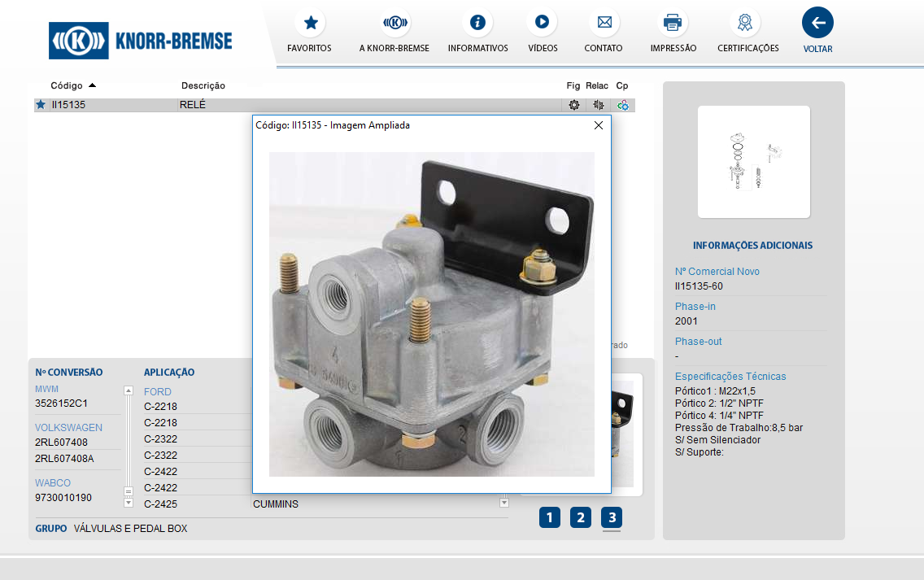Click the Contato envelope icon
This screenshot has width=924, height=580.
tap(604, 23)
